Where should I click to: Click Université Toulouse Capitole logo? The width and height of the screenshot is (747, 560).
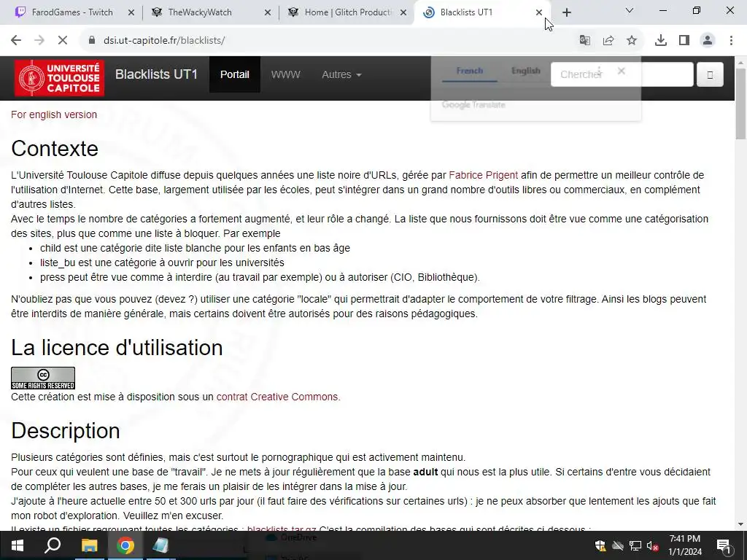[x=59, y=78]
